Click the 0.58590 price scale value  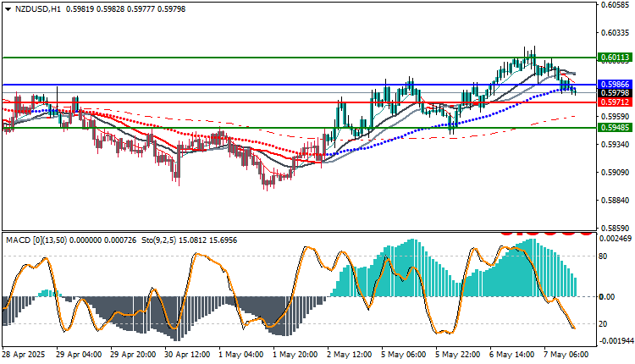[x=616, y=229]
